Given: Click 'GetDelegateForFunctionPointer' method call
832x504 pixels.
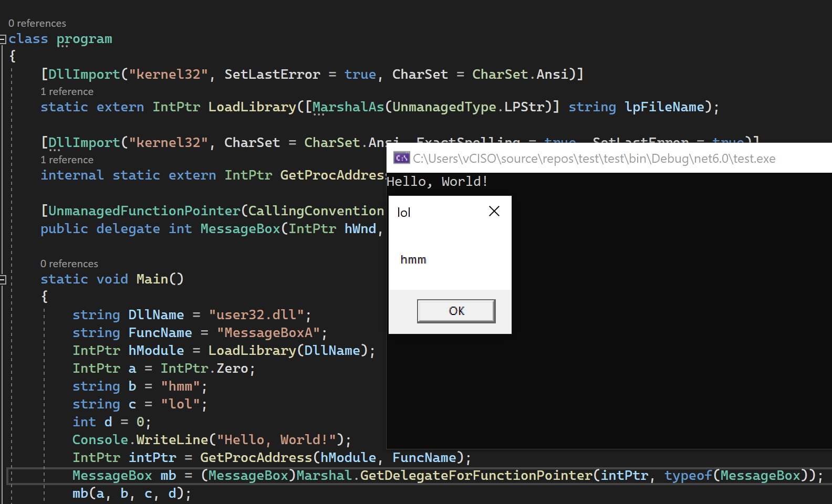Looking at the screenshot, I should [476, 476].
